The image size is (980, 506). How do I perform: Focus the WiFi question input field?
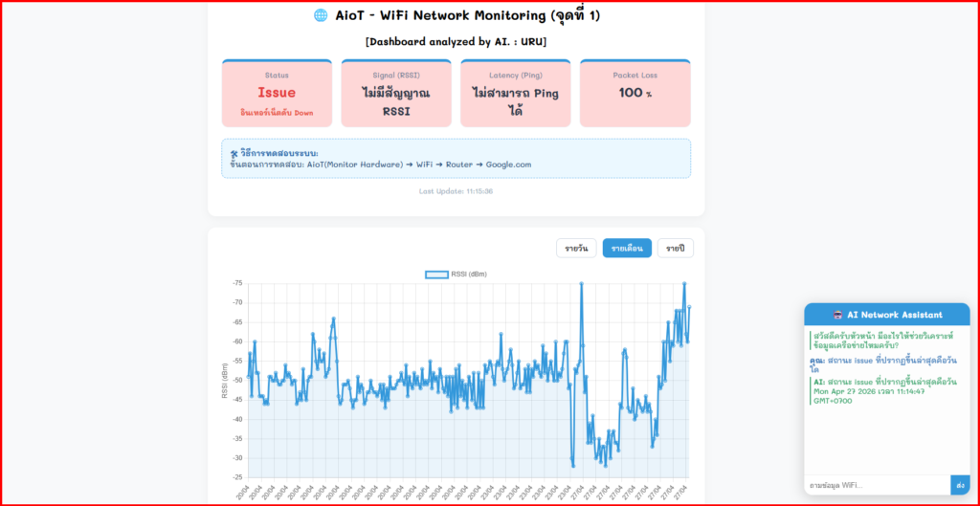pyautogui.click(x=877, y=485)
